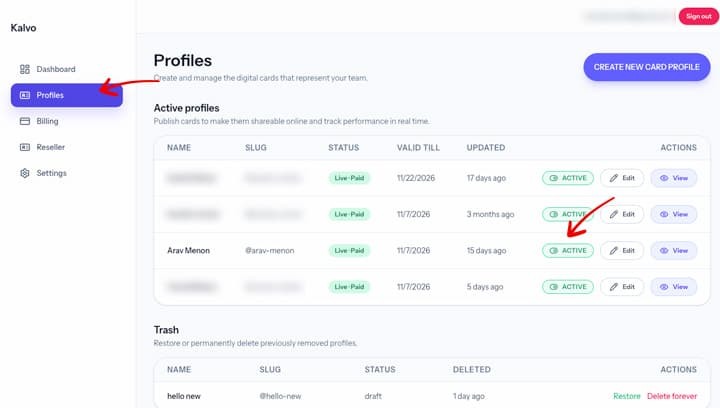Click the Billing card icon

[25, 121]
